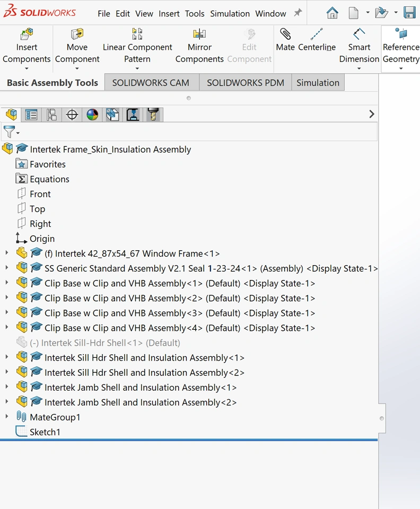Screen dimensions: 420x509
Task: Open the PropertyManager tab icon
Action: [31, 115]
